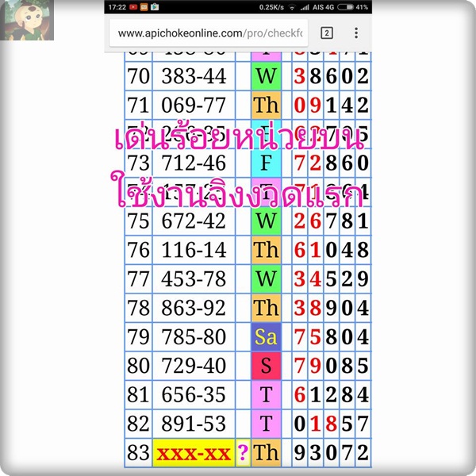
Task: Tap YouTube notification icon in status bar
Action: [133, 7]
